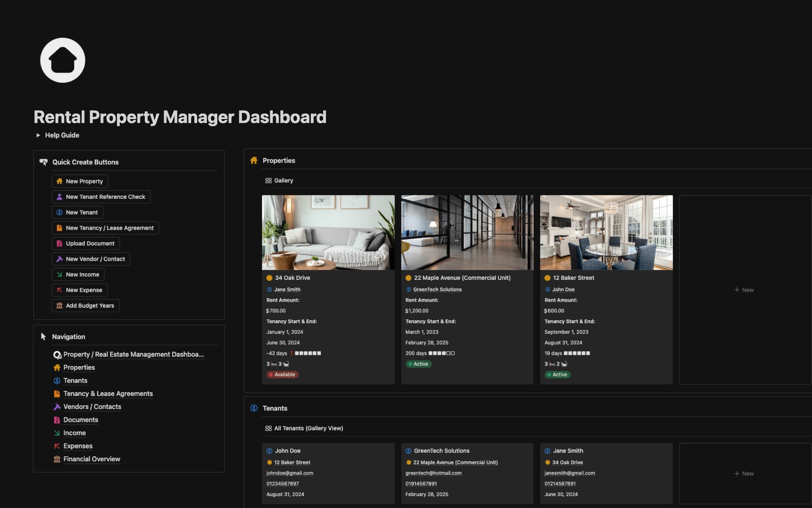Click the Properties house icon in the navigation list
The width and height of the screenshot is (812, 508).
coord(57,368)
